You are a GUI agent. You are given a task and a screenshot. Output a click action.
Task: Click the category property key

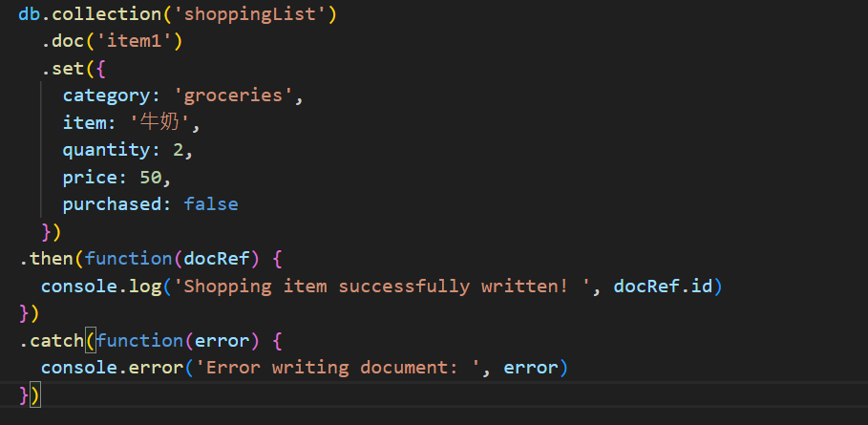click(x=106, y=96)
